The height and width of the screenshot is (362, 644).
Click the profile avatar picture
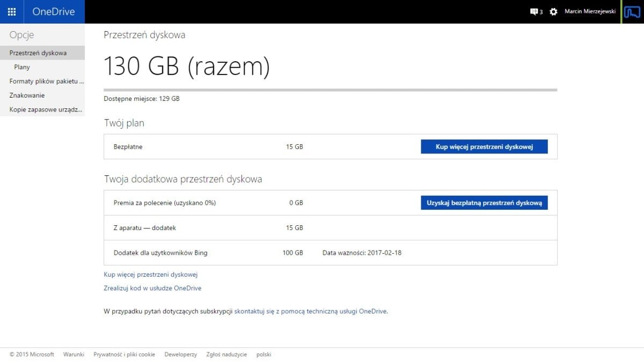[633, 12]
